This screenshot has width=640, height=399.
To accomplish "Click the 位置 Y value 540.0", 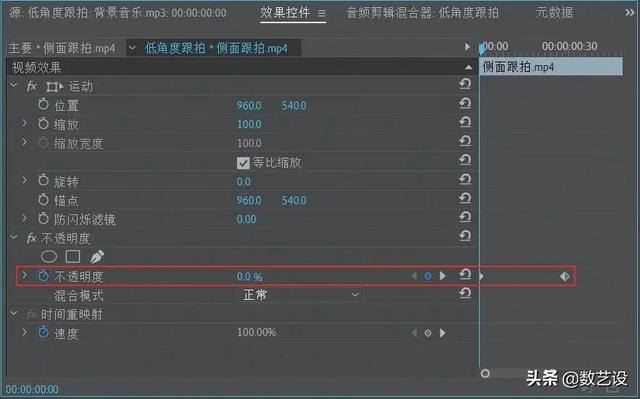I will [294, 106].
